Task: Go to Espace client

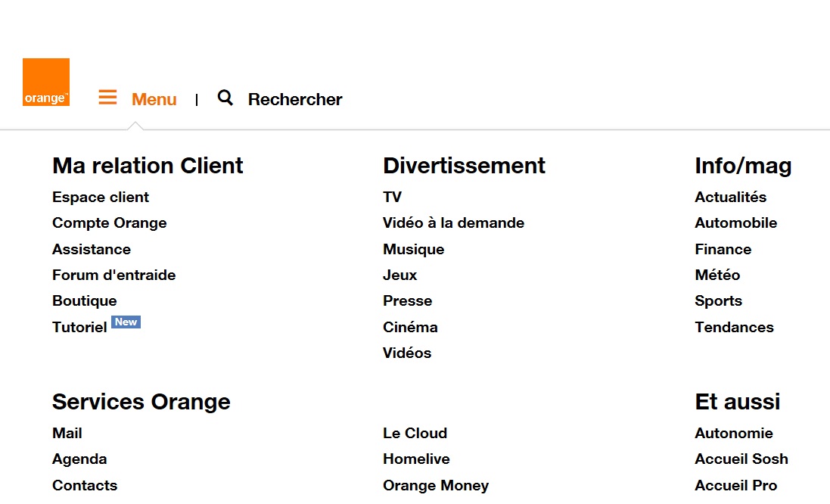Action: tap(101, 197)
